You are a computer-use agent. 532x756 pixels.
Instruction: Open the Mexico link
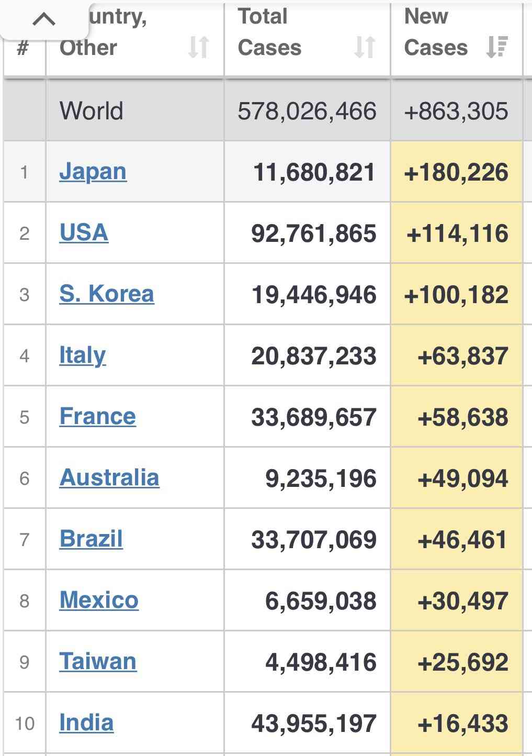pyautogui.click(x=99, y=600)
